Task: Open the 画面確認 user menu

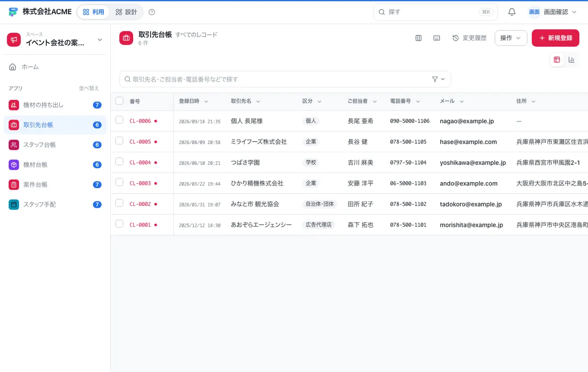Action: point(553,12)
